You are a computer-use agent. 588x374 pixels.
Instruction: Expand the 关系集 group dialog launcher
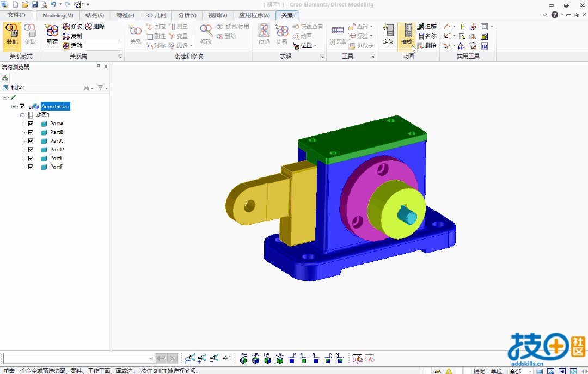point(120,56)
